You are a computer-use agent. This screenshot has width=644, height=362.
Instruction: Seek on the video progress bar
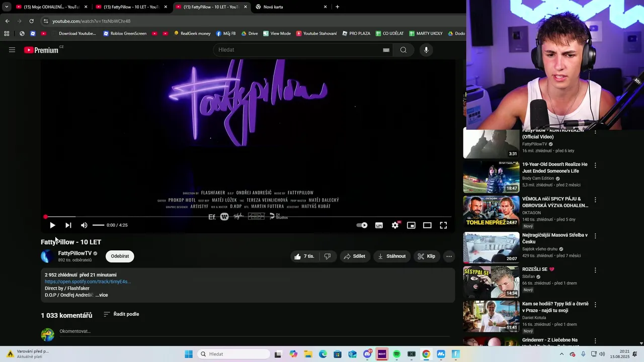point(248,217)
